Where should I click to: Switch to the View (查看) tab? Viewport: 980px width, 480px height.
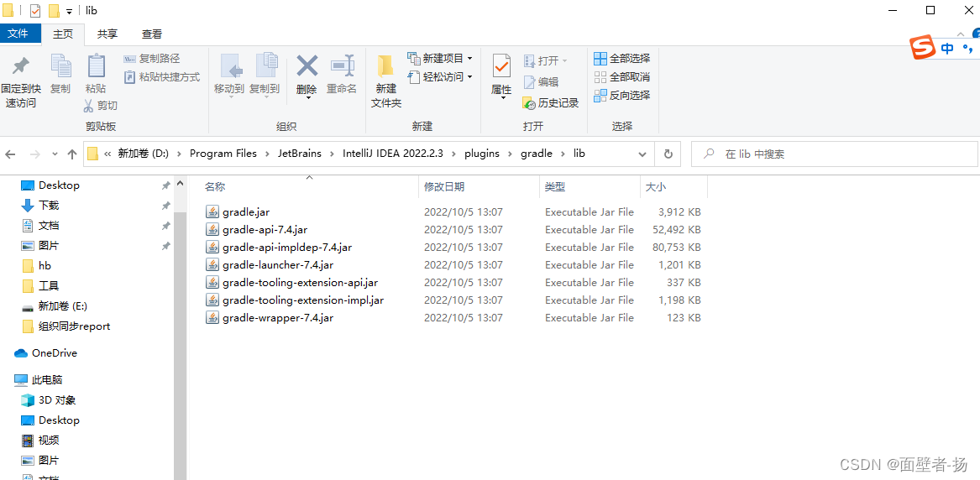click(152, 34)
